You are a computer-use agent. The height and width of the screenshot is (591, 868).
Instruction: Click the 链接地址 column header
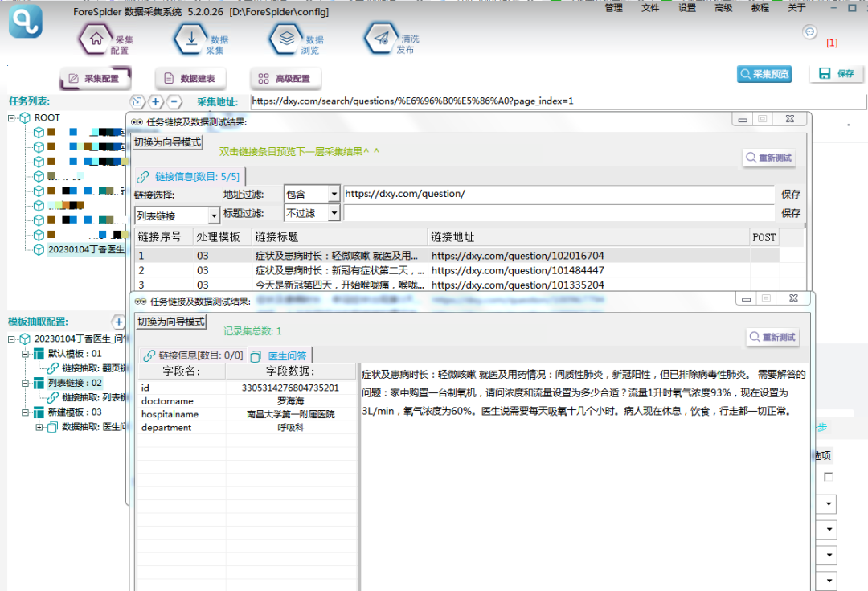(588, 237)
